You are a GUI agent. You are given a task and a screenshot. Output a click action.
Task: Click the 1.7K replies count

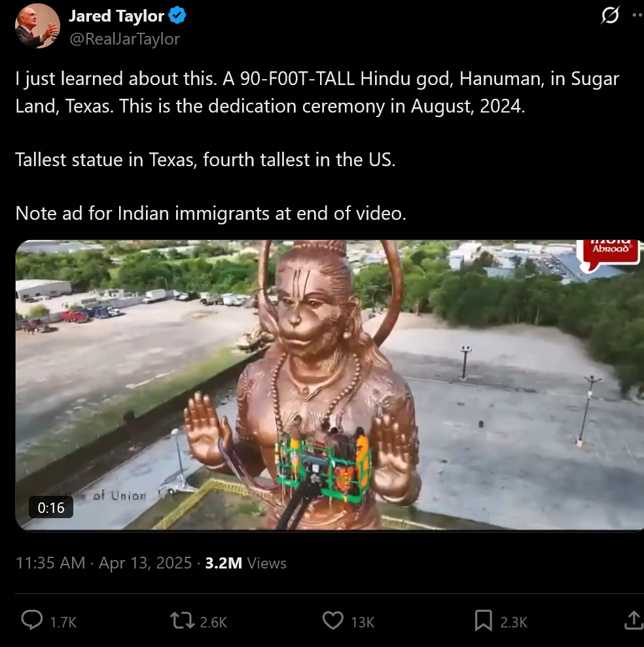tap(63, 622)
